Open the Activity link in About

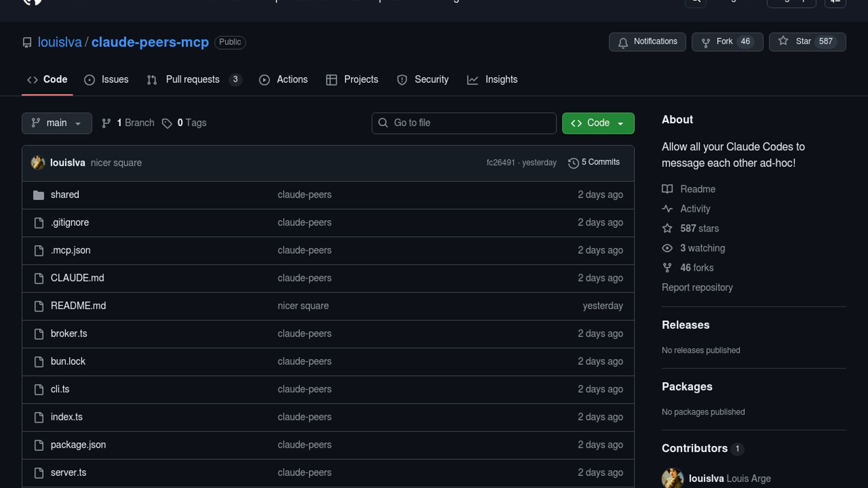(x=695, y=209)
